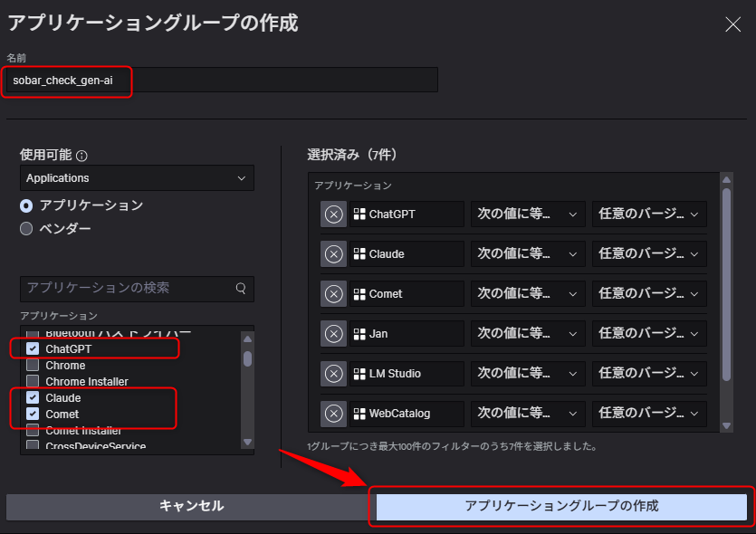Remove LM Studio from selected list

[333, 374]
